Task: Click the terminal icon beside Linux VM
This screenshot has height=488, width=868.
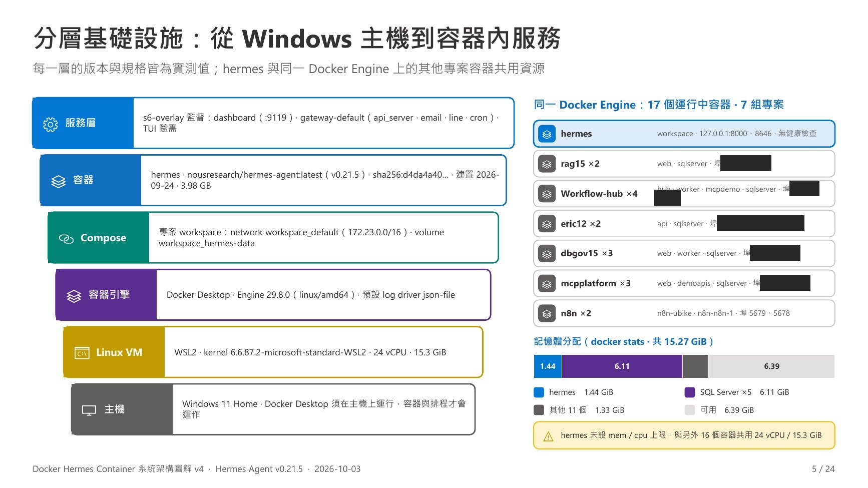Action: 82,353
